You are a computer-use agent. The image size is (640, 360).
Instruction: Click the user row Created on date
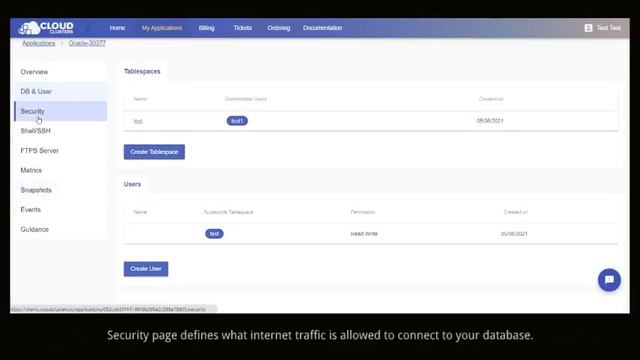[514, 234]
